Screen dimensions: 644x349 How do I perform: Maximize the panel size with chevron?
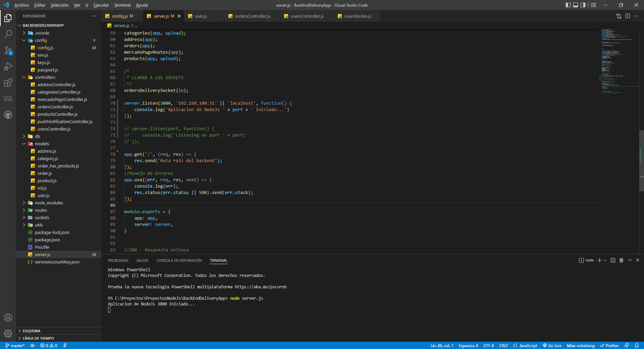(629, 260)
